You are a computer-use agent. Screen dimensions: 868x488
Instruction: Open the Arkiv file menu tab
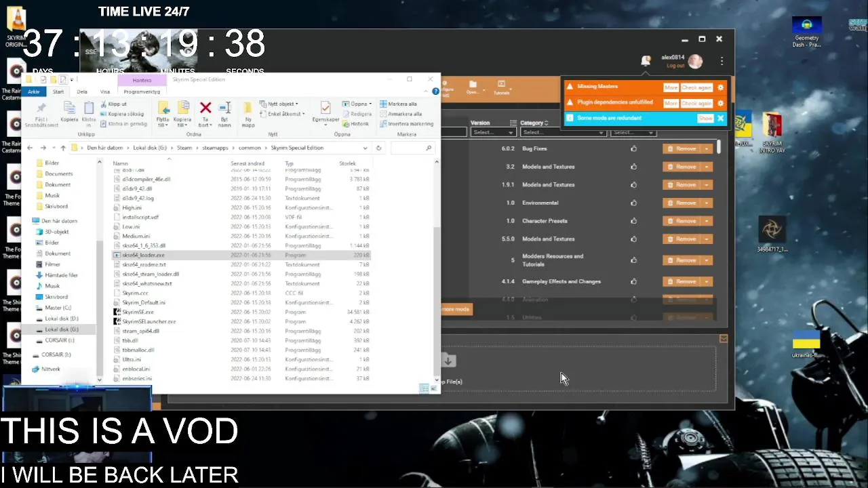[x=33, y=91]
